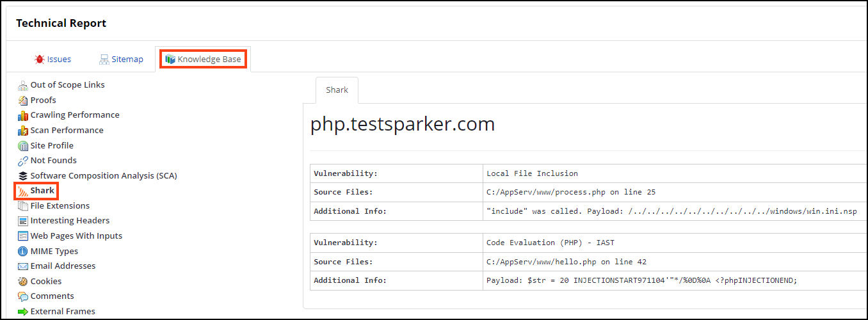Viewport: 868px width, 320px height.
Task: Open Web Pages With Inputs
Action: point(76,236)
